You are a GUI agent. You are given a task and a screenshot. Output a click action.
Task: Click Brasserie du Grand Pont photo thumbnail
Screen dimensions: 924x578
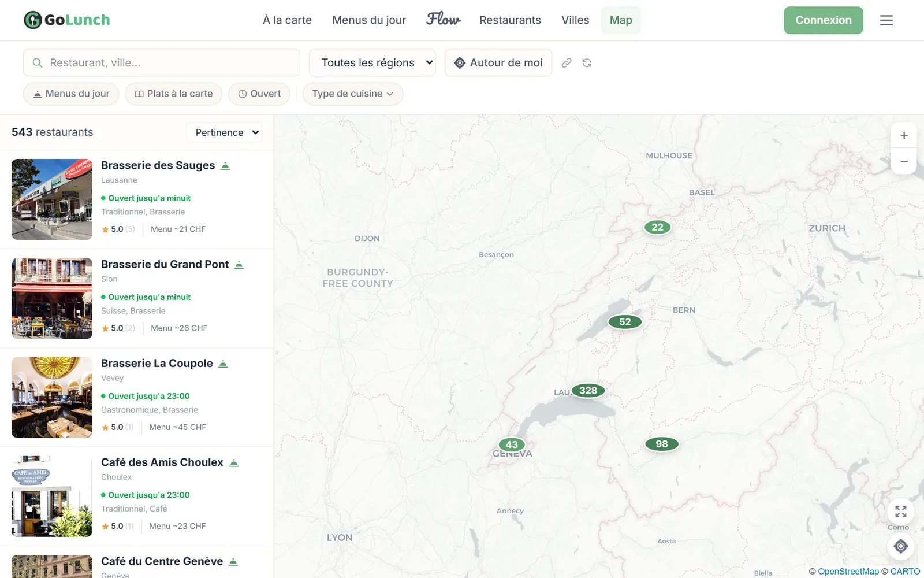point(52,298)
